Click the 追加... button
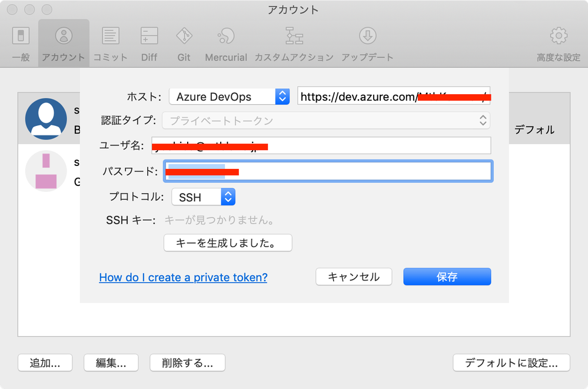588x389 pixels. pyautogui.click(x=45, y=363)
